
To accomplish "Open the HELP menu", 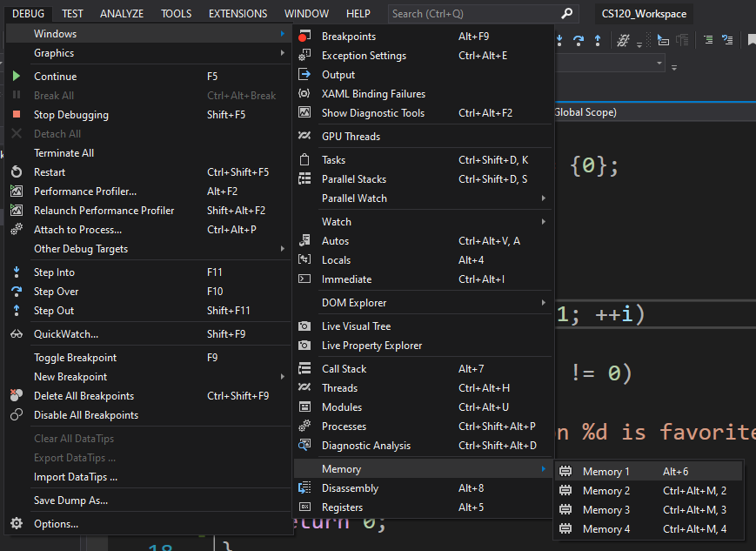I will [x=358, y=14].
